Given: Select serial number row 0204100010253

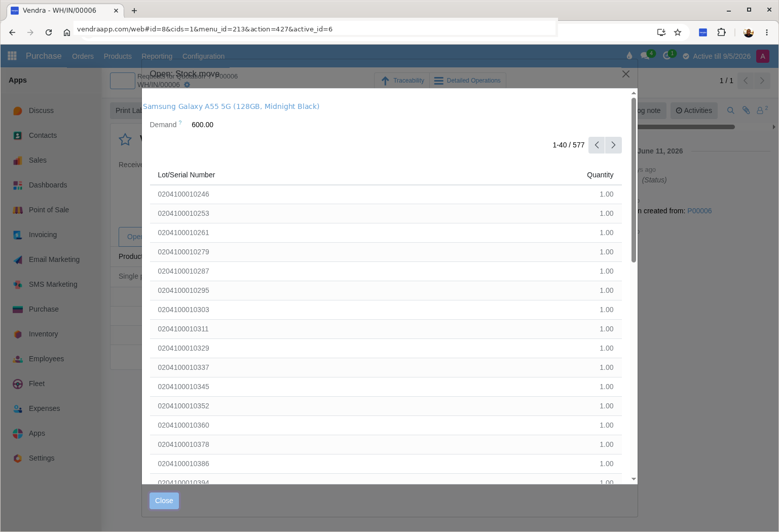Looking at the screenshot, I should coord(386,214).
